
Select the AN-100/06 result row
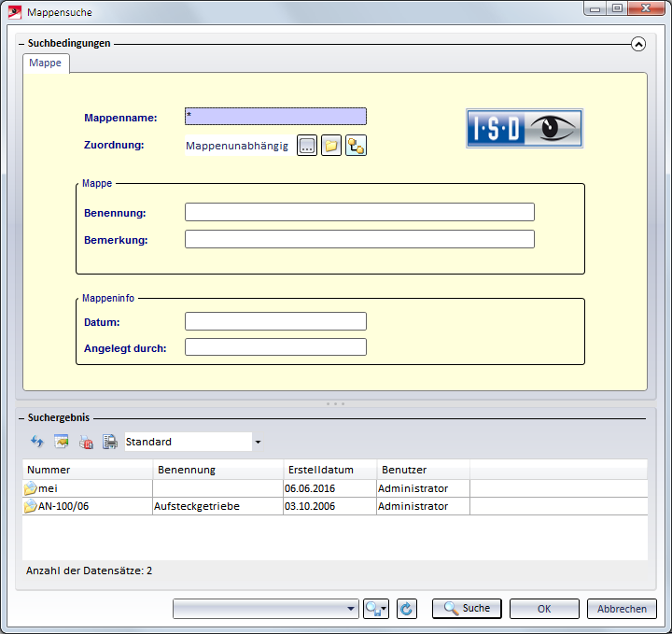point(87,506)
